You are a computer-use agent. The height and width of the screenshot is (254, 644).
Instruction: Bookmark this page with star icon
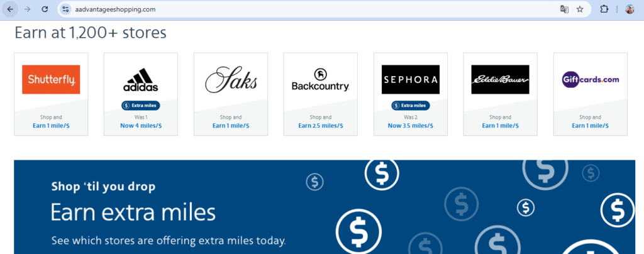point(580,9)
